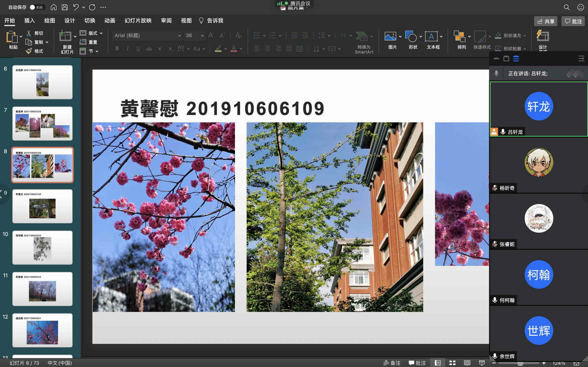Image resolution: width=588 pixels, height=367 pixels.
Task: Toggle bold formatting
Action: coord(117,49)
